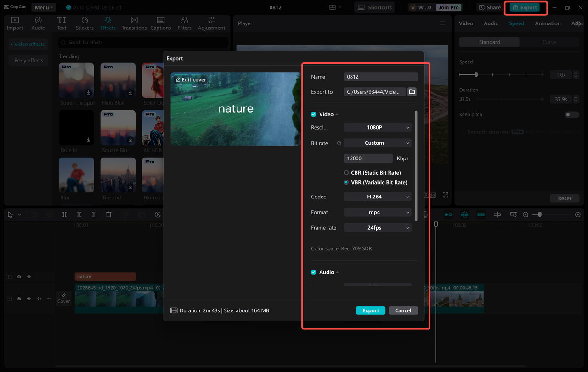
Task: Open the Frame rate dropdown showing 24fps
Action: 377,227
